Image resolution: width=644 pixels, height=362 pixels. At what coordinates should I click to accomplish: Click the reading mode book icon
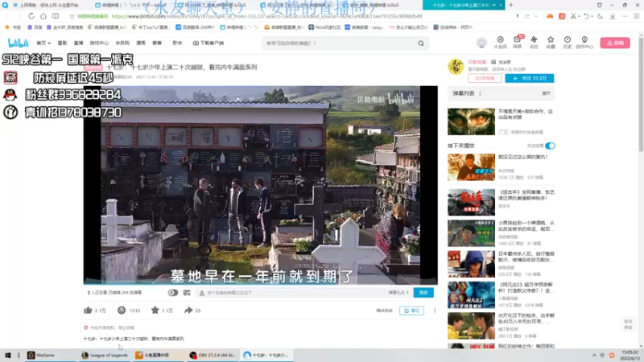point(56,16)
